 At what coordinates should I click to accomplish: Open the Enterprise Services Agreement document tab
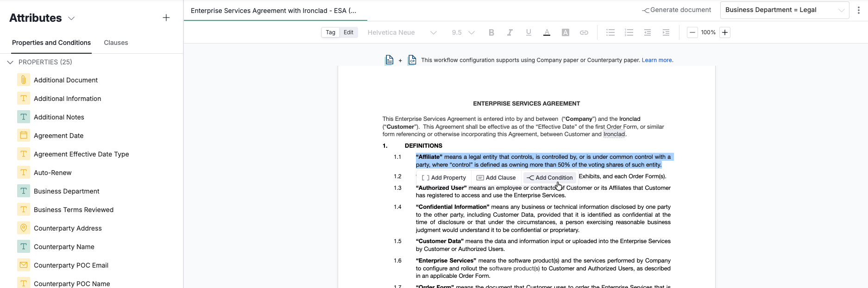click(x=274, y=11)
